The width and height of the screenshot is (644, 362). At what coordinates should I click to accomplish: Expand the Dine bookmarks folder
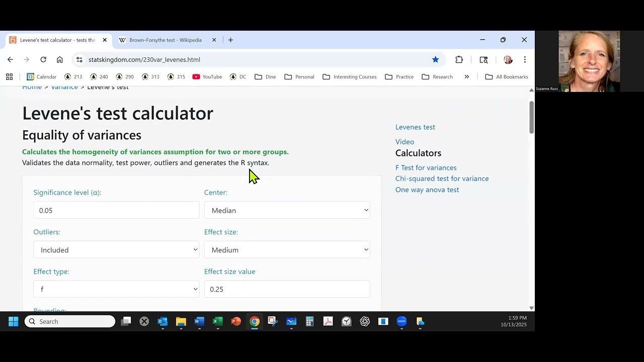point(265,77)
